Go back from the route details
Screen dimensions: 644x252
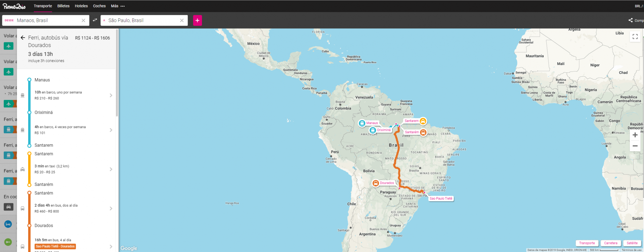point(23,38)
